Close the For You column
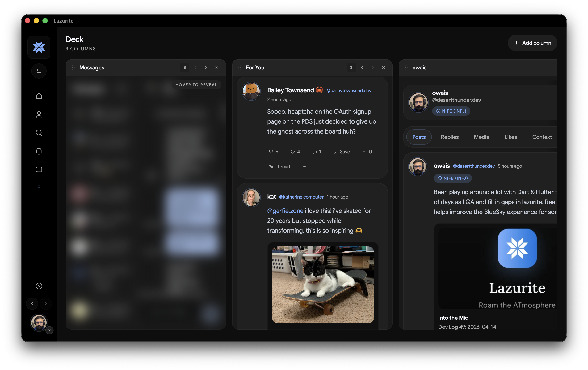Image resolution: width=588 pixels, height=370 pixels. click(383, 68)
